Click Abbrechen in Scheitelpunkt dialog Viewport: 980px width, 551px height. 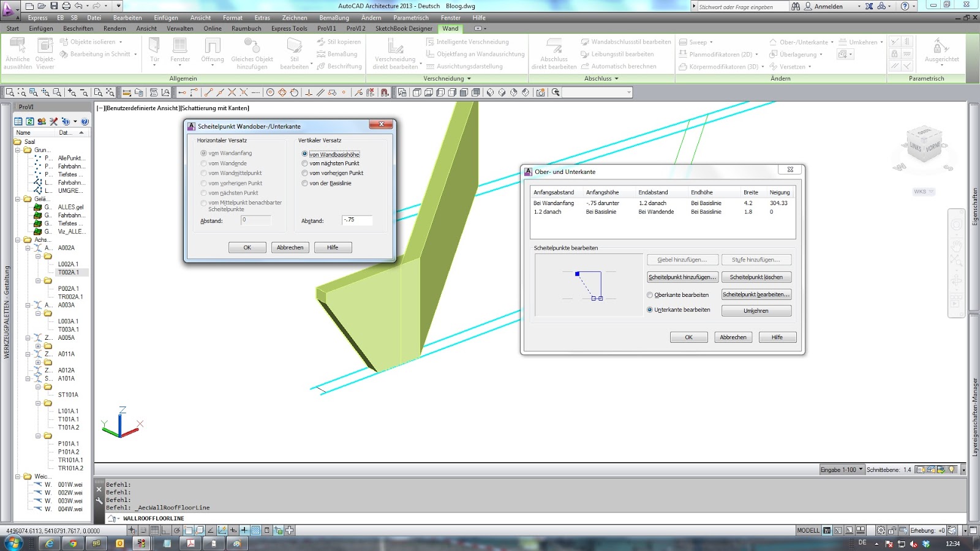pyautogui.click(x=290, y=247)
